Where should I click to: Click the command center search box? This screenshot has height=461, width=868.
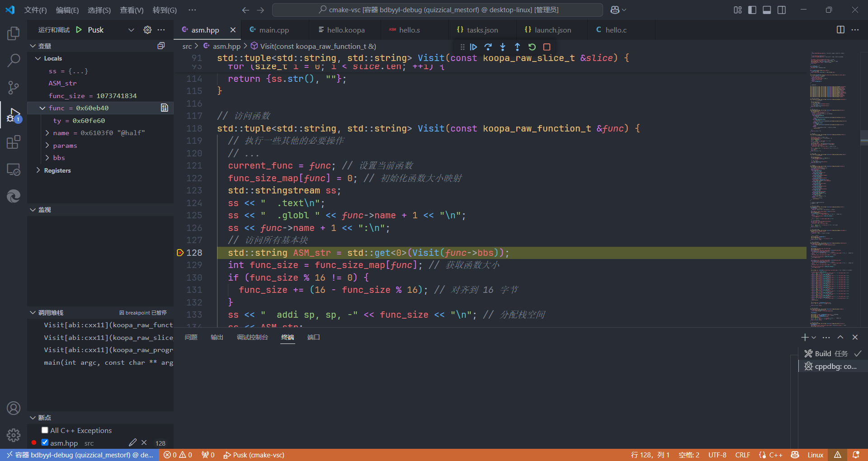click(438, 10)
